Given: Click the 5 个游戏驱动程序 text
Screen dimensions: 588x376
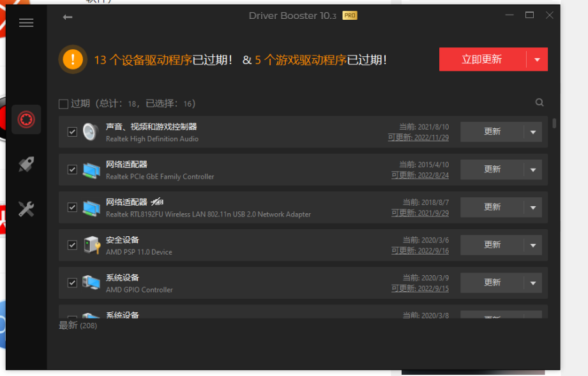Looking at the screenshot, I should coord(301,60).
